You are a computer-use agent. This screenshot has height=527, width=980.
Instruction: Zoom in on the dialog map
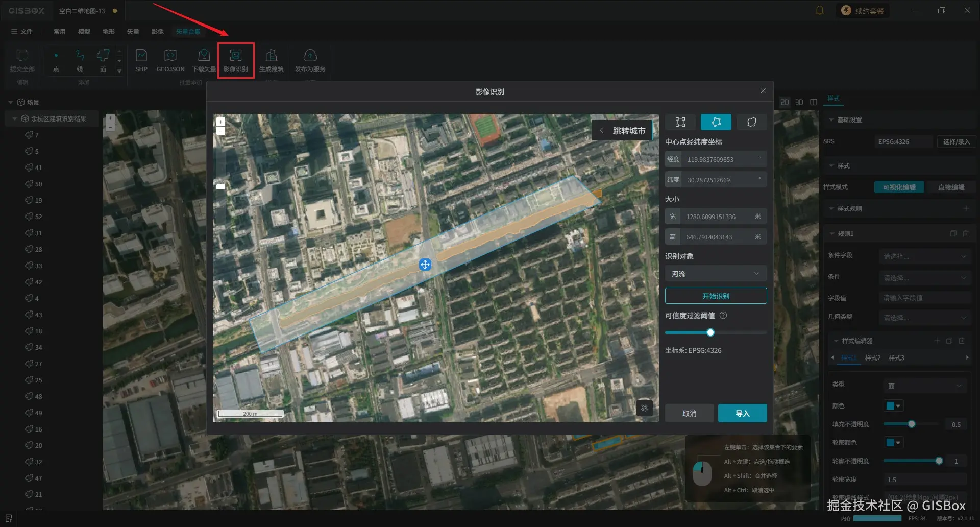tap(220, 122)
